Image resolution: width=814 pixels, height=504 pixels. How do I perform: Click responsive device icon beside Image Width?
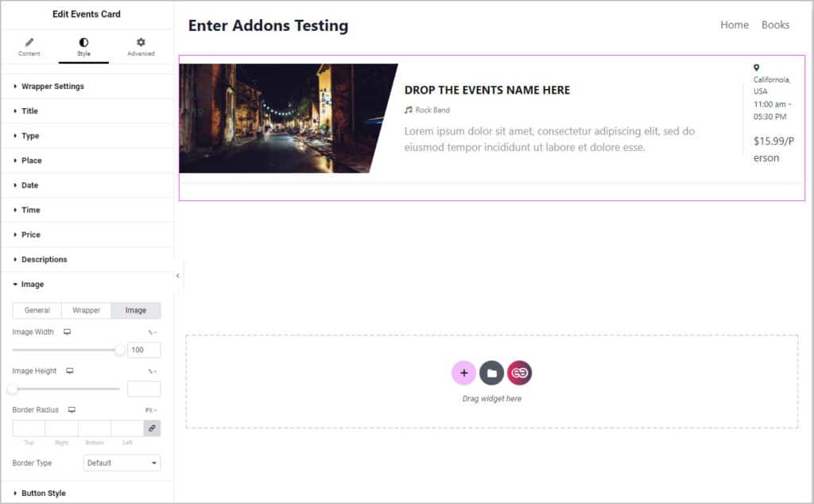pos(67,332)
